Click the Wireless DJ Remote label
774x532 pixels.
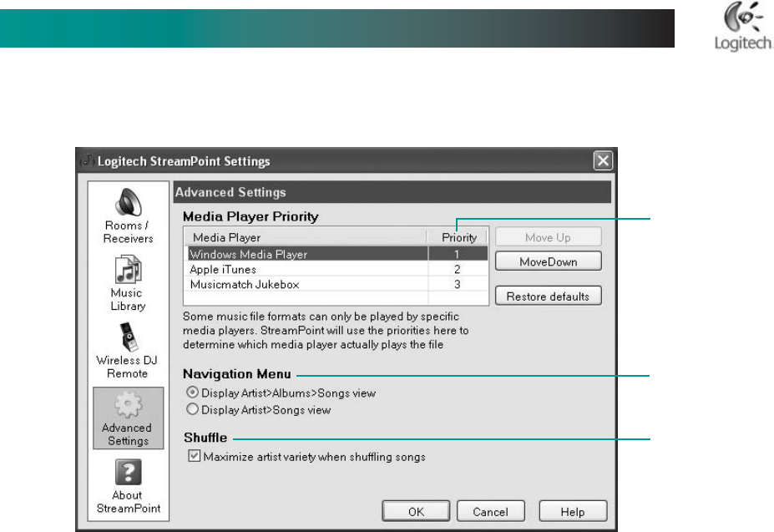[127, 367]
